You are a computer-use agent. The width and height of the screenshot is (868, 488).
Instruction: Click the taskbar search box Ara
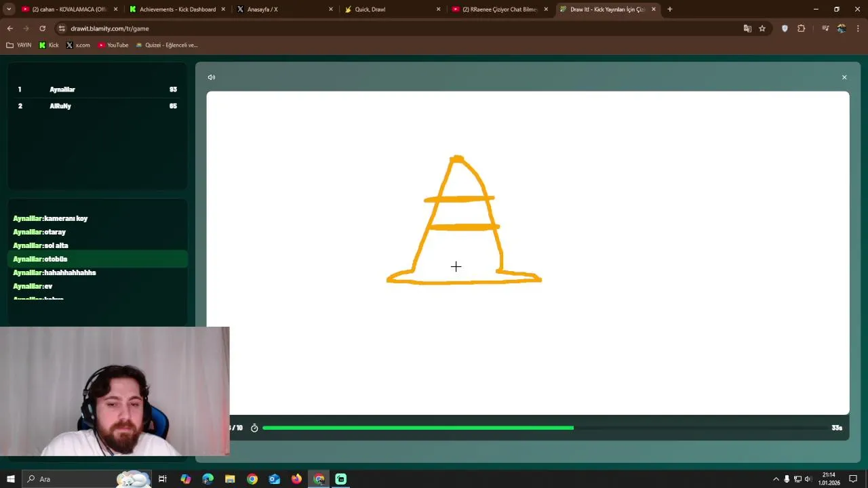click(88, 479)
